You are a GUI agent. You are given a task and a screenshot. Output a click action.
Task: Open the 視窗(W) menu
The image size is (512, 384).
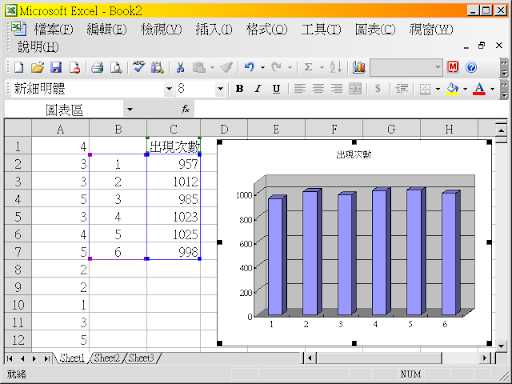coord(431,29)
